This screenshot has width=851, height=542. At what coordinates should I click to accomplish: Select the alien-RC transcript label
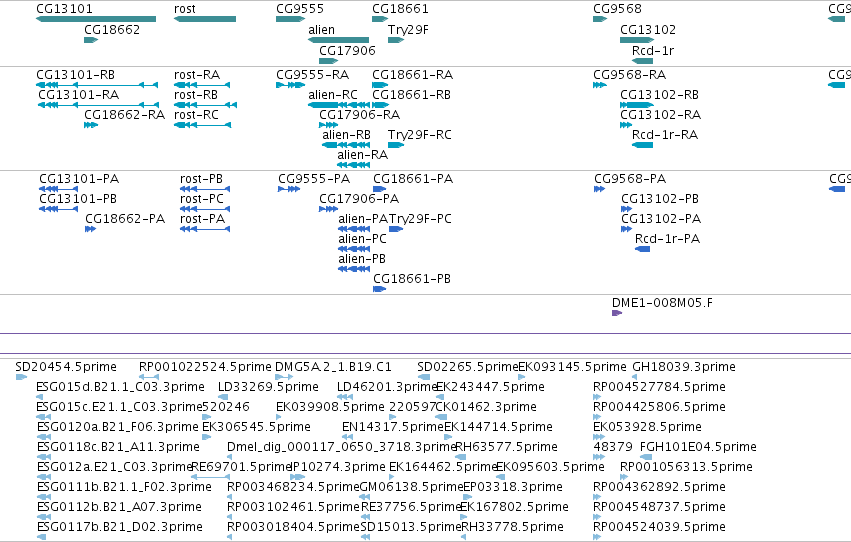click(x=333, y=95)
